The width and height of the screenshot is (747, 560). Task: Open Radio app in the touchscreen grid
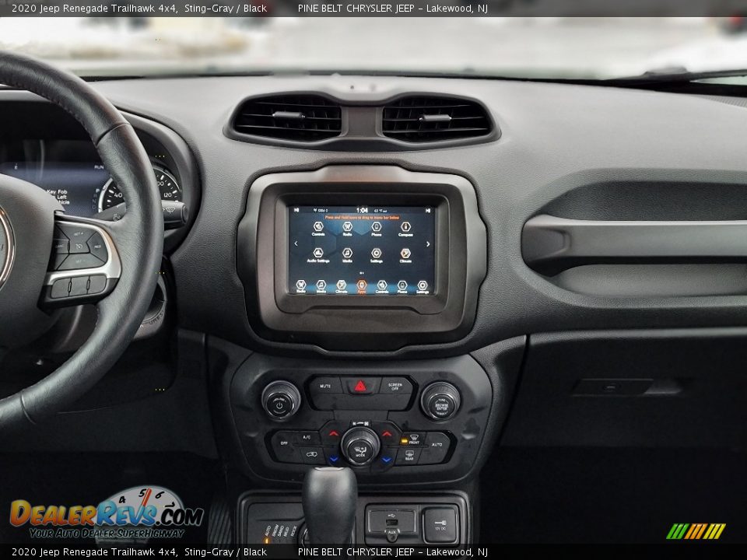(347, 228)
